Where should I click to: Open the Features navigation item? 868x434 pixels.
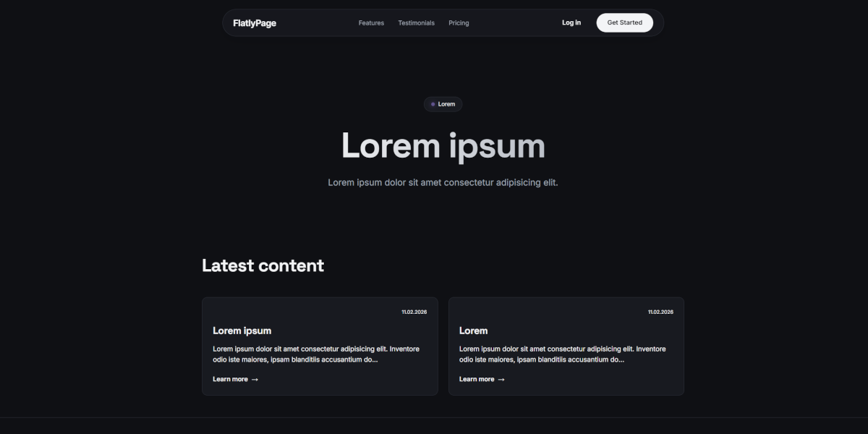tap(371, 22)
